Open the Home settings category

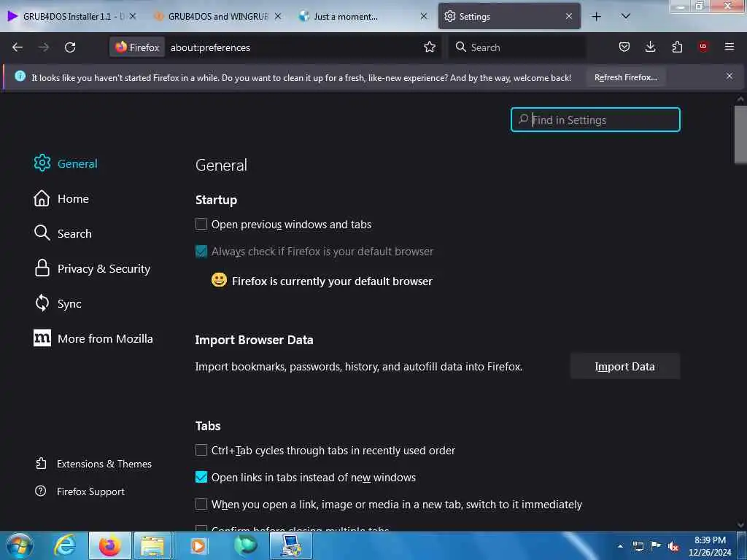(x=61, y=198)
